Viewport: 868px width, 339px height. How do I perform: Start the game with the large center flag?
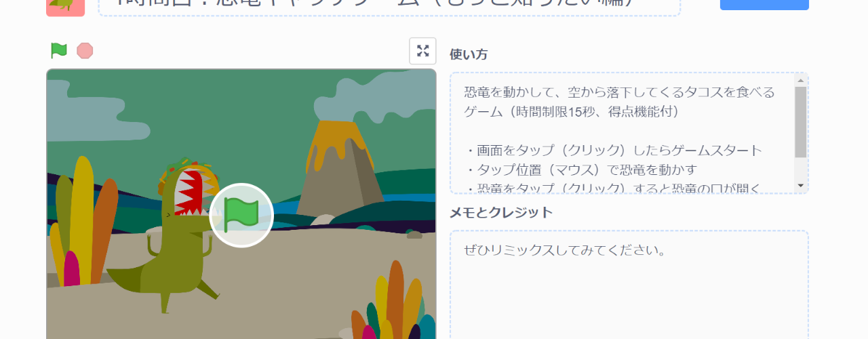coord(241,215)
